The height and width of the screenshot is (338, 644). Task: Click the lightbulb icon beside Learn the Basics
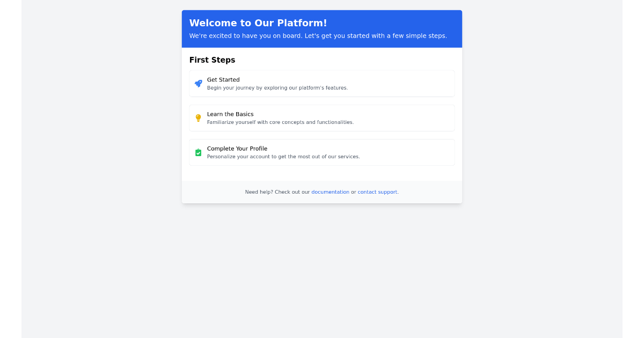click(x=198, y=117)
